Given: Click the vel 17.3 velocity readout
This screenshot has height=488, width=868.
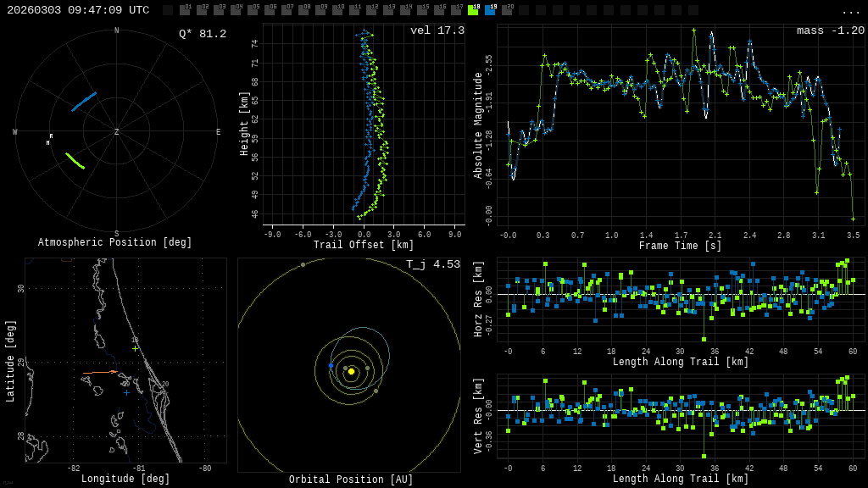Looking at the screenshot, I should pos(437,30).
